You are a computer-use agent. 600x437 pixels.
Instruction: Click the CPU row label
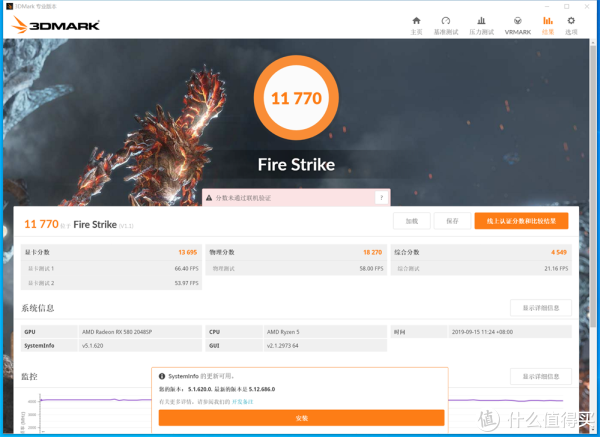214,332
